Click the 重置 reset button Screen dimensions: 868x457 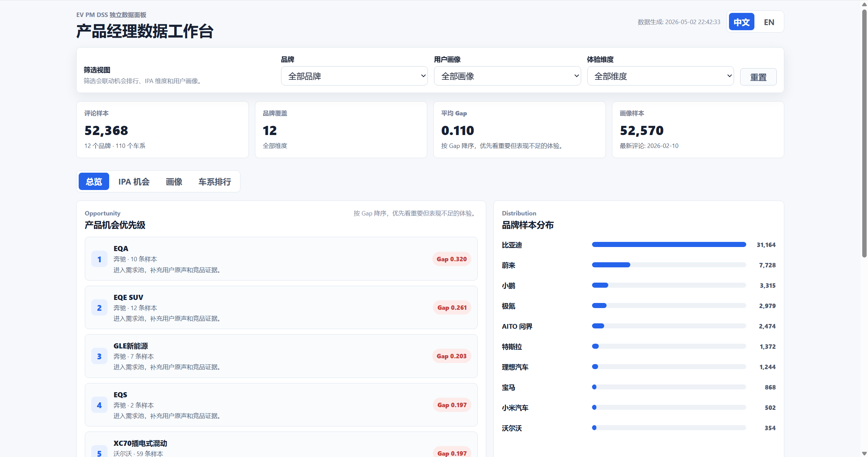click(x=758, y=77)
